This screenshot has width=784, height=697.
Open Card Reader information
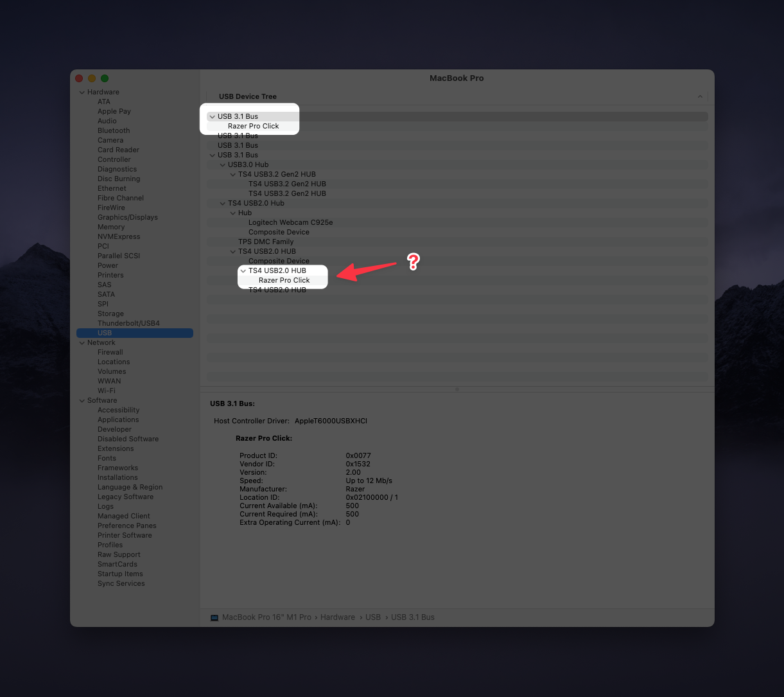click(x=118, y=150)
